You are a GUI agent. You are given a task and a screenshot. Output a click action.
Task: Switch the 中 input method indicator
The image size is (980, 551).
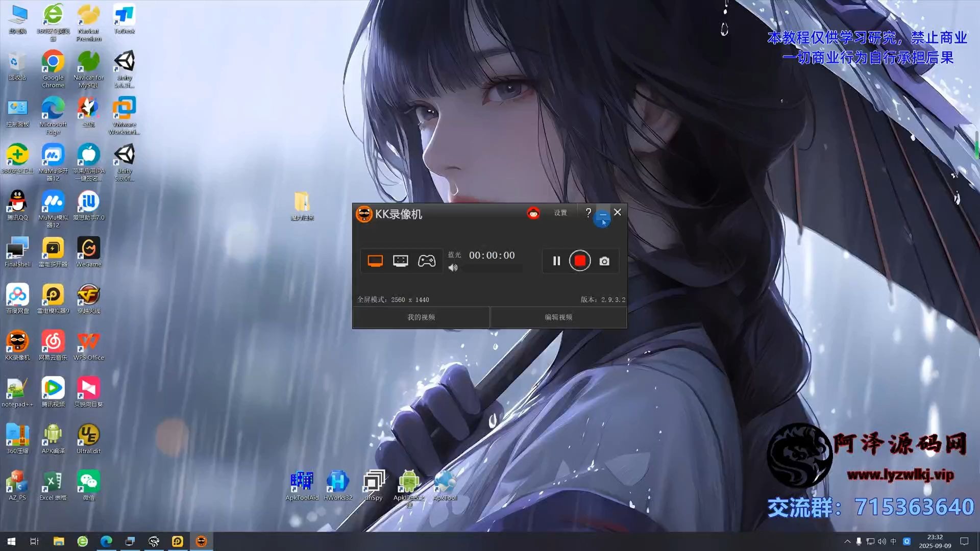coord(893,541)
